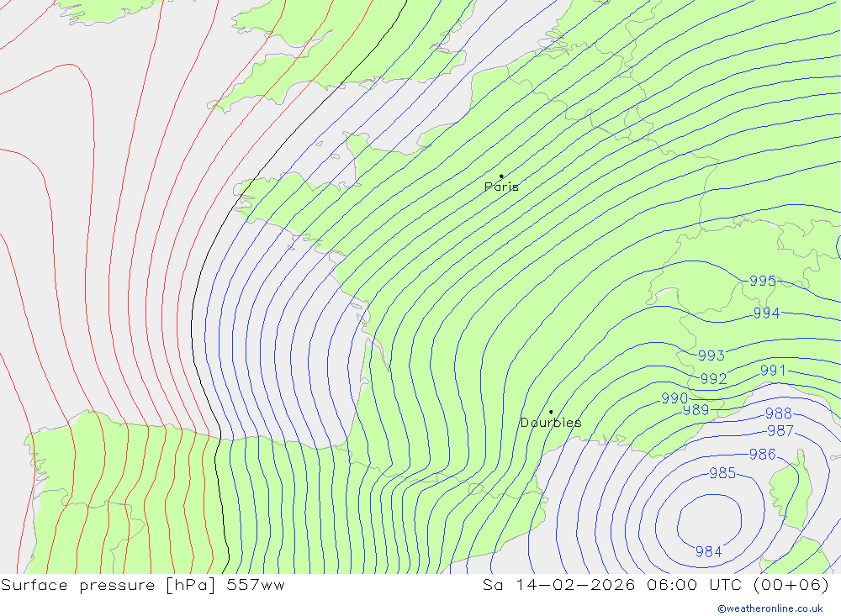Select the 985 isobar label
The width and height of the screenshot is (841, 616).
722,473
